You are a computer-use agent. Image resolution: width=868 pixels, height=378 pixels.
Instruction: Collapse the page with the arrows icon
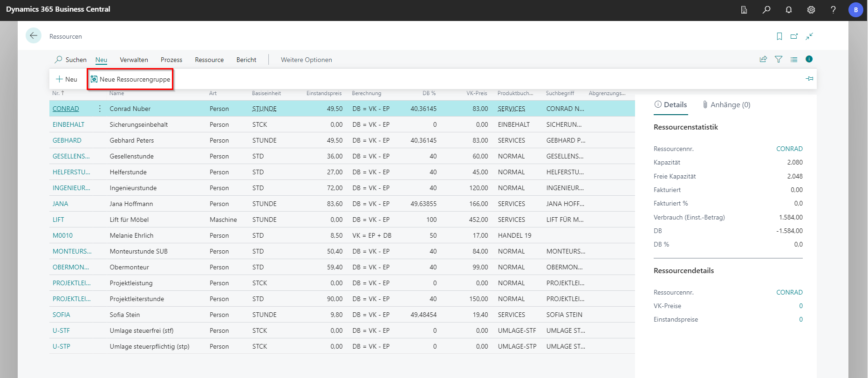click(810, 36)
